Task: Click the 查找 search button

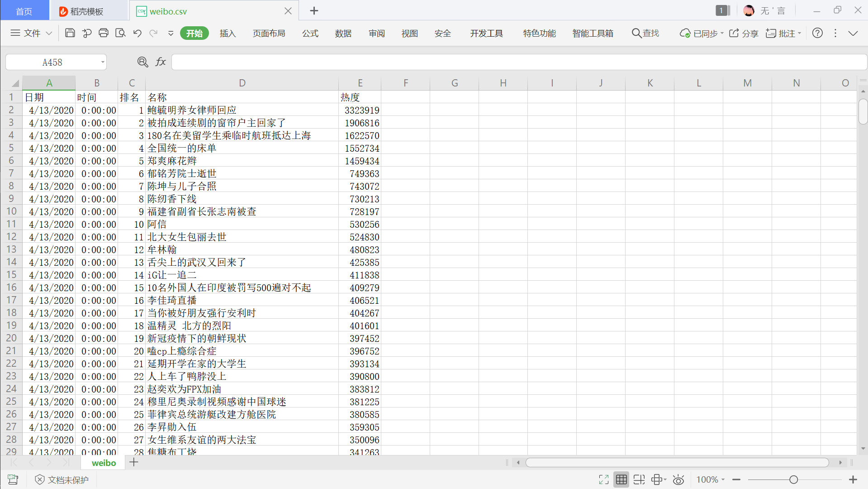Action: tap(645, 33)
